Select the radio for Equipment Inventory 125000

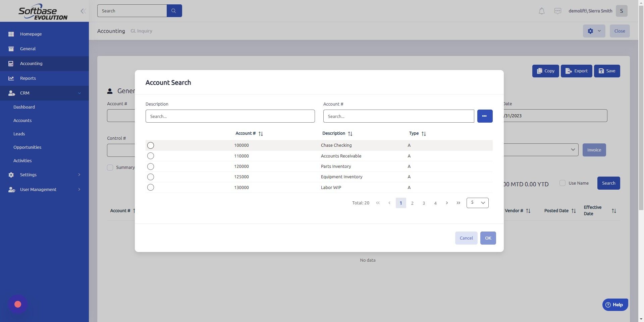click(x=151, y=177)
